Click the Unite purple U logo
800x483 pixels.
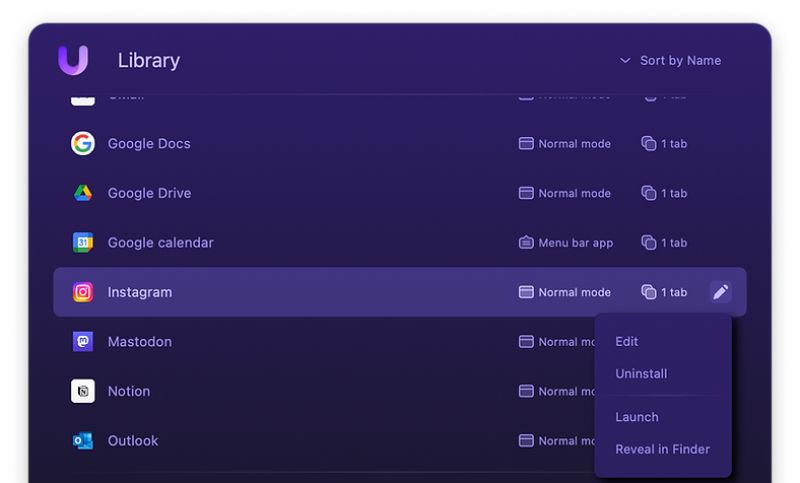click(x=73, y=60)
